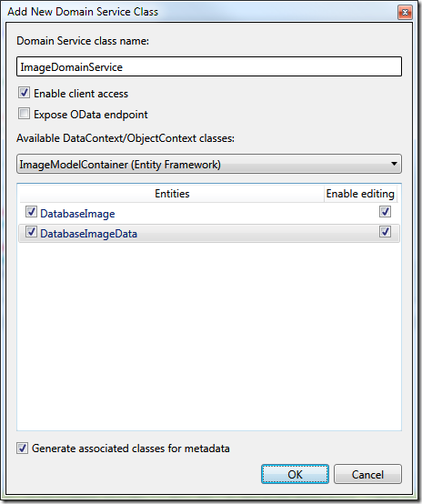Click empty area of the entities list

click(x=209, y=334)
